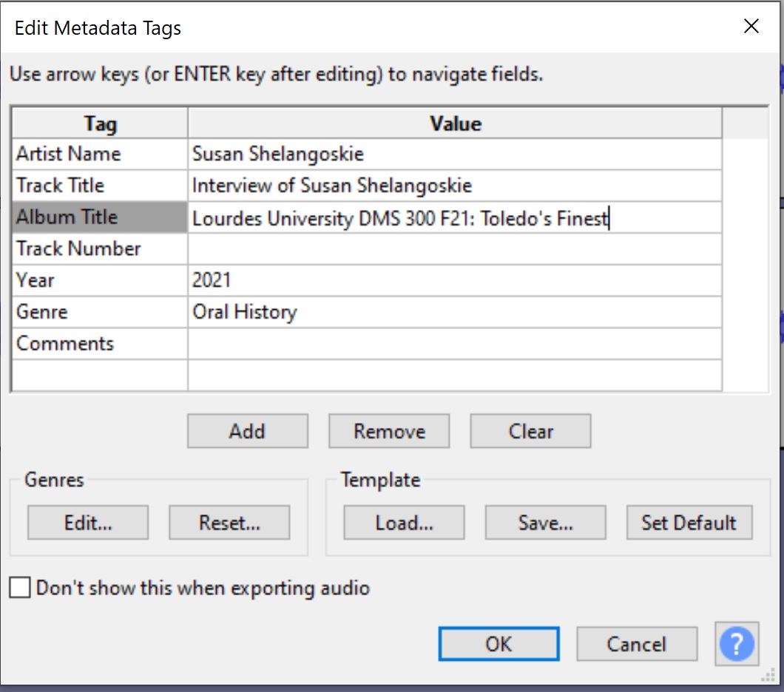Select the highlighted Album Title tag cell
Screen dimensions: 784x692
(100, 217)
